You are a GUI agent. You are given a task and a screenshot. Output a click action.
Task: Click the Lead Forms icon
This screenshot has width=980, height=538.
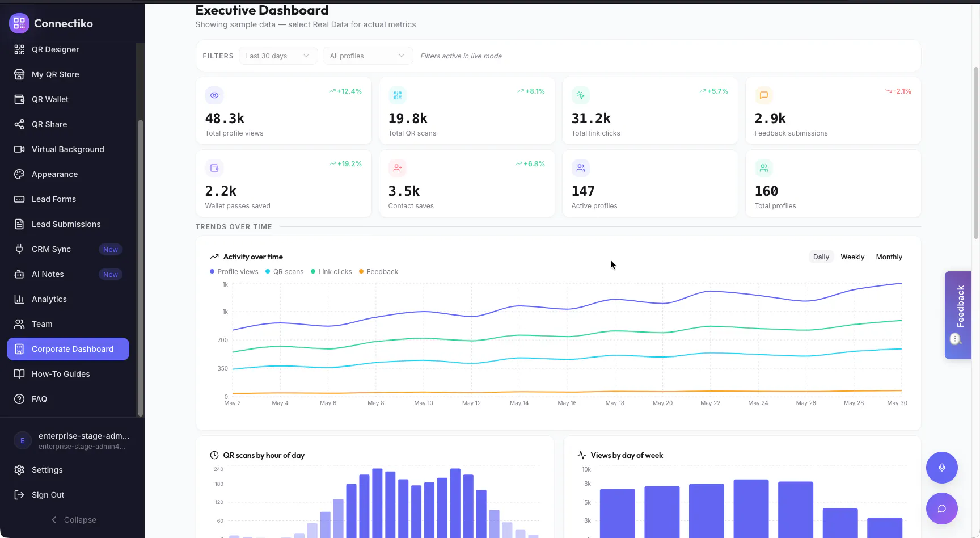pyautogui.click(x=19, y=199)
